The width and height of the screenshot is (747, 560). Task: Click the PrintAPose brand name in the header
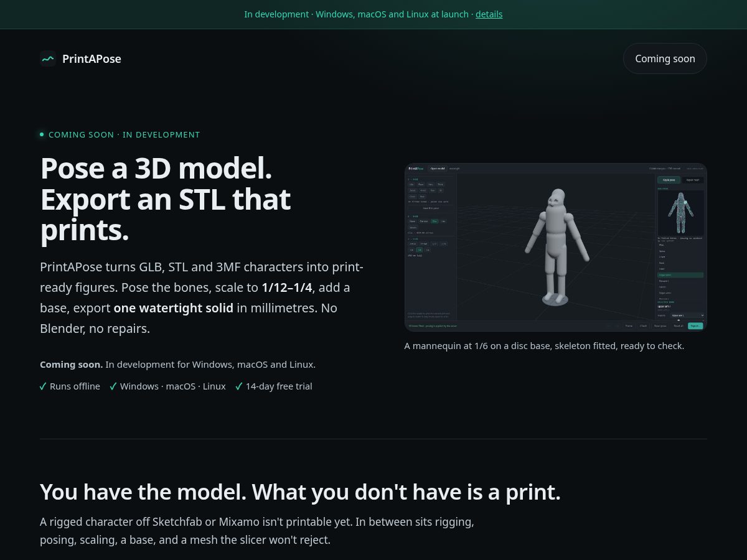pos(92,58)
